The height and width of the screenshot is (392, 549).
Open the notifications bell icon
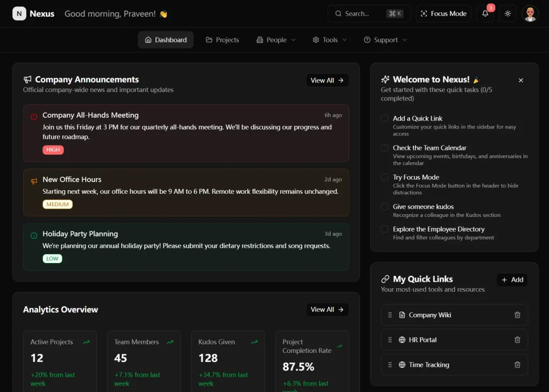[x=485, y=13]
